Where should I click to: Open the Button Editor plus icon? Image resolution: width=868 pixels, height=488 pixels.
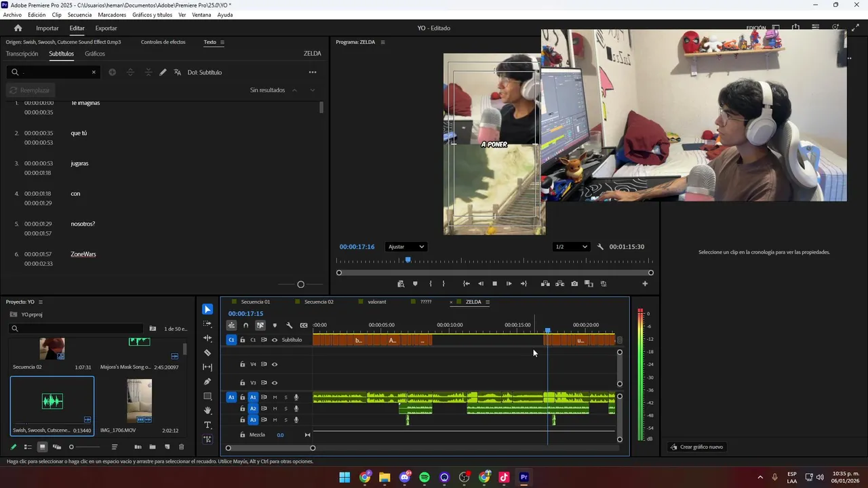pyautogui.click(x=645, y=284)
